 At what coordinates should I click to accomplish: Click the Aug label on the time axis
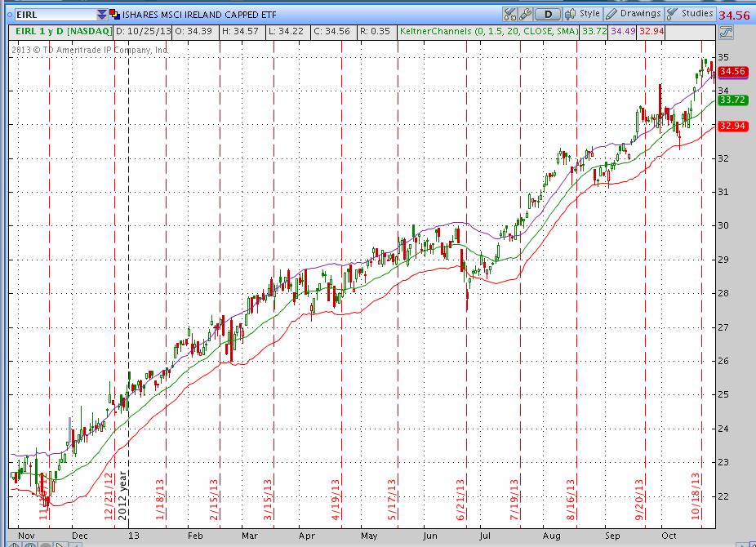point(552,536)
